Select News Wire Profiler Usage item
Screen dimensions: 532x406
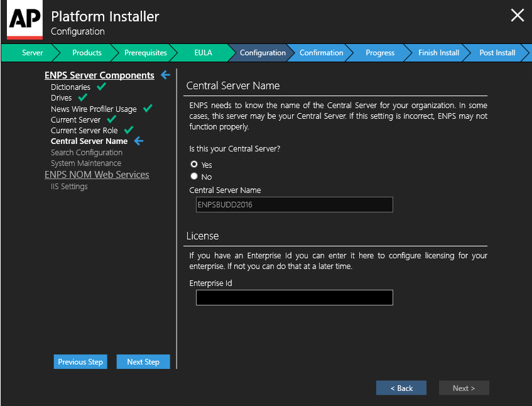94,109
